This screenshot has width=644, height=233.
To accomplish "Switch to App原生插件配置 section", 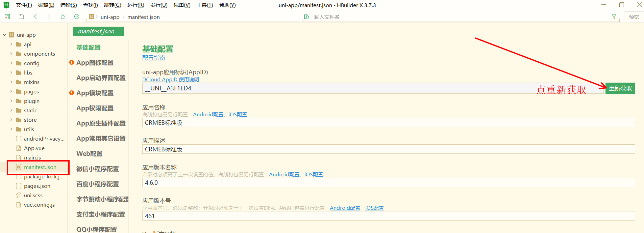I will pos(101,123).
